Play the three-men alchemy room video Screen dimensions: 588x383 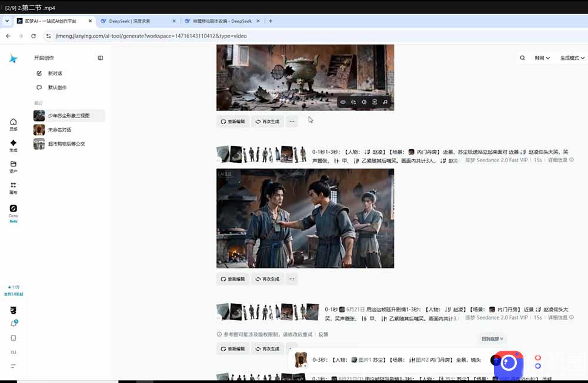click(x=305, y=218)
